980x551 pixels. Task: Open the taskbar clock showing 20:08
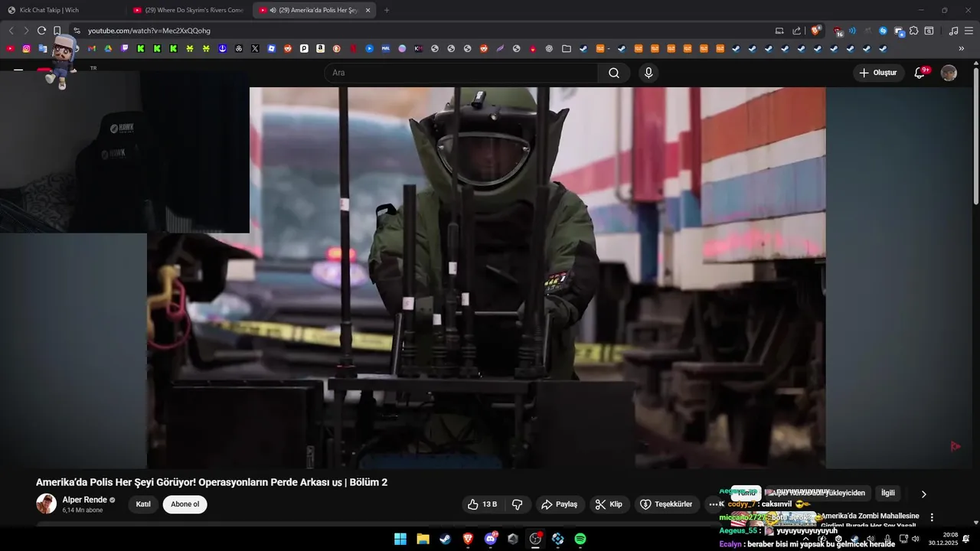tap(943, 539)
